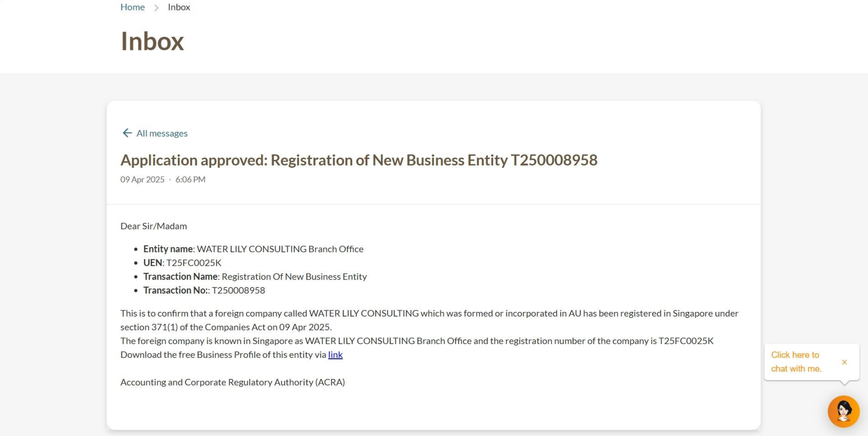Viewport: 868px width, 436px height.
Task: Dismiss the chat tooltip via its X
Action: tap(845, 361)
